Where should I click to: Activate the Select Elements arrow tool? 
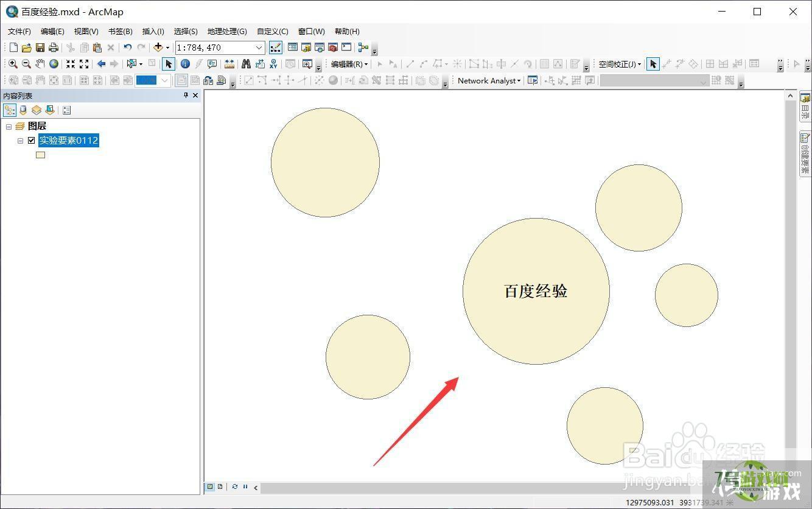click(169, 64)
